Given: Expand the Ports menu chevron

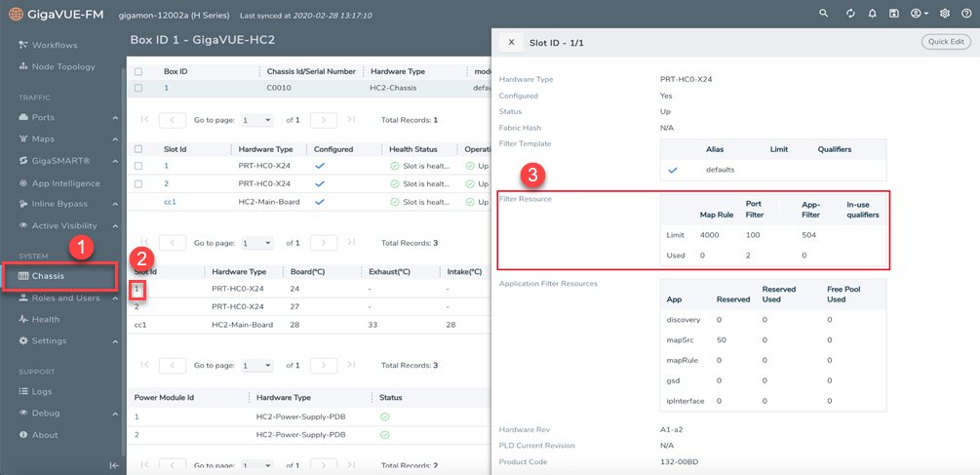Looking at the screenshot, I should pos(115,118).
